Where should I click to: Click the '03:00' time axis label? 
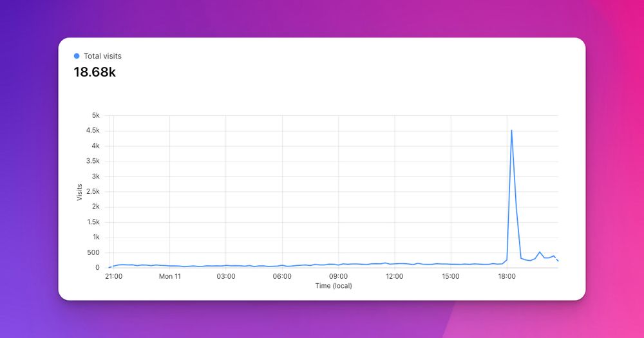pyautogui.click(x=226, y=276)
